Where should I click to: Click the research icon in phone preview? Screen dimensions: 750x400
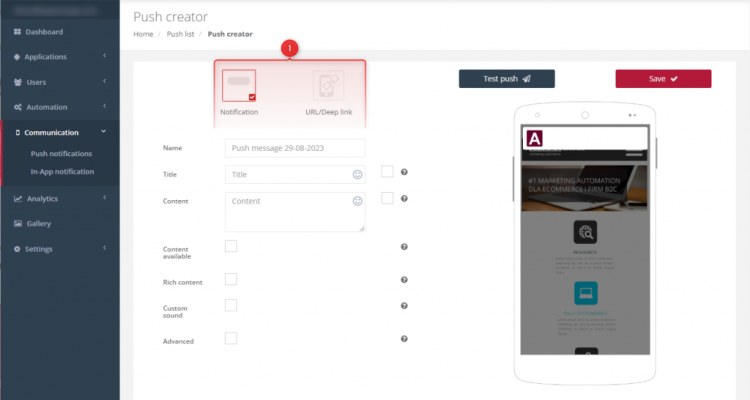pos(585,232)
